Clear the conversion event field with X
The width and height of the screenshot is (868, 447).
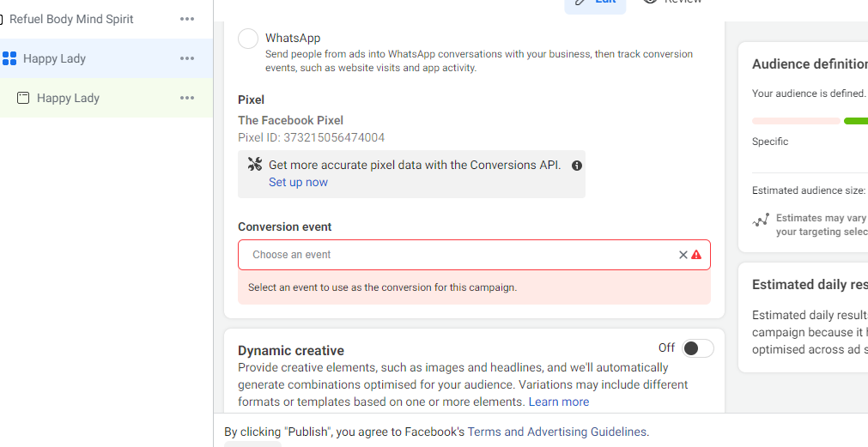pyautogui.click(x=683, y=255)
